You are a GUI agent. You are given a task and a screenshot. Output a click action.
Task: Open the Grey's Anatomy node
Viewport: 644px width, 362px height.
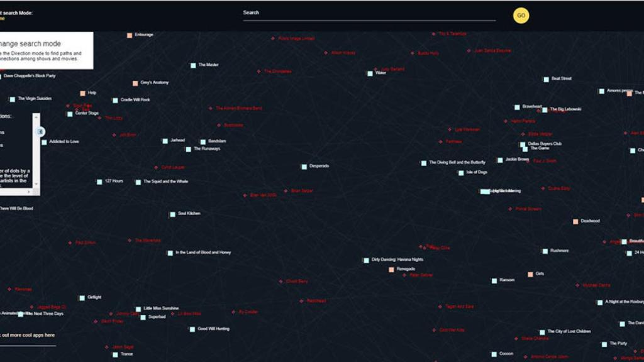136,82
